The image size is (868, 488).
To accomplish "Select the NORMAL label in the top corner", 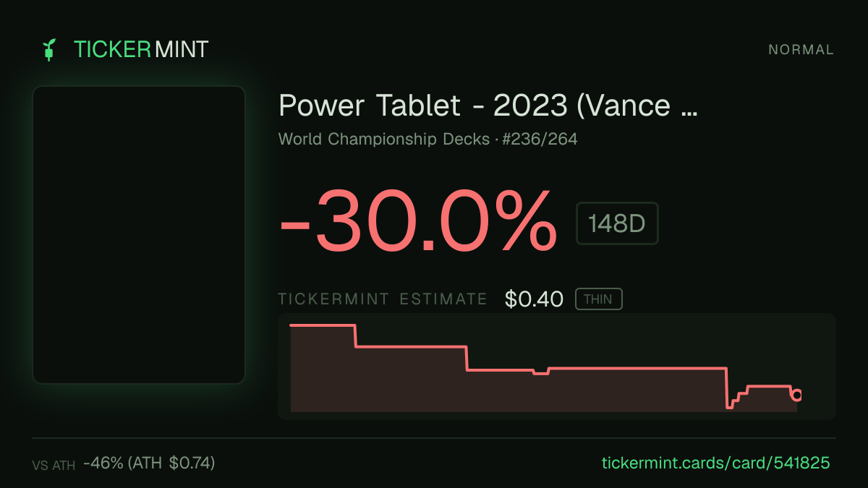I will pyautogui.click(x=801, y=50).
